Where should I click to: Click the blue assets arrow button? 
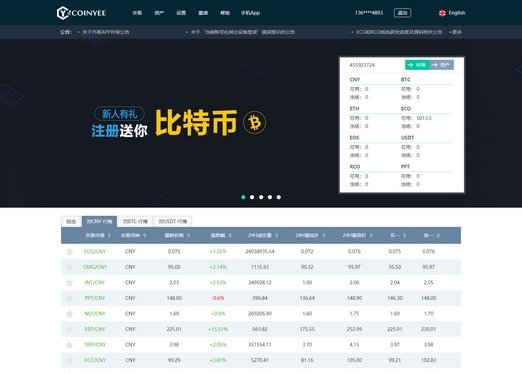click(442, 65)
